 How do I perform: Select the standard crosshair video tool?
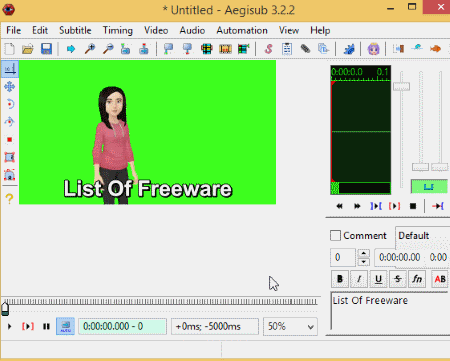(x=10, y=69)
